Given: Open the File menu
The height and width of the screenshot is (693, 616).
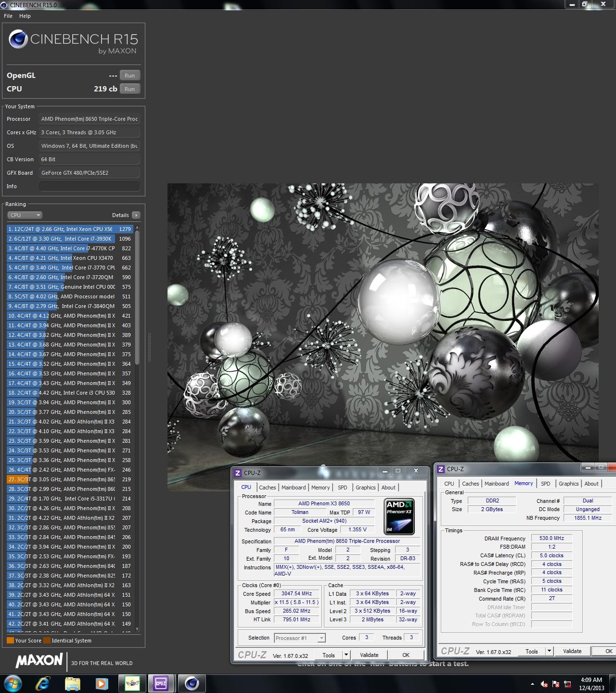Looking at the screenshot, I should [8, 16].
